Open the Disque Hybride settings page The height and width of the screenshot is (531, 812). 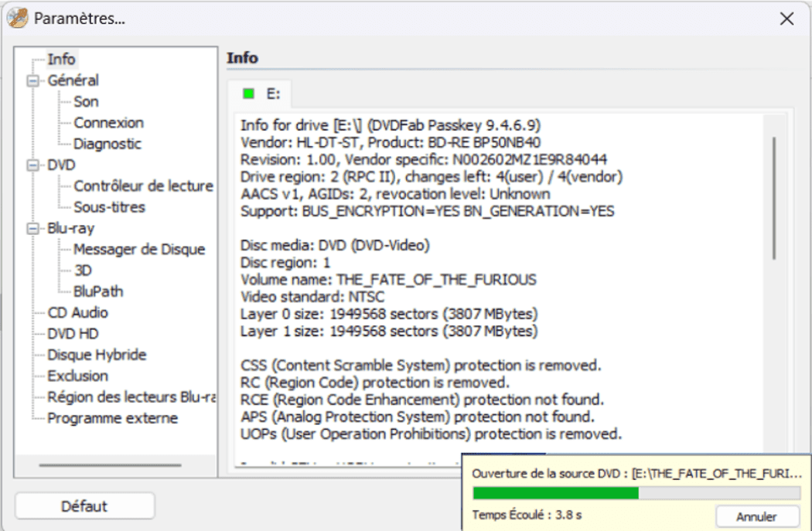click(x=97, y=355)
